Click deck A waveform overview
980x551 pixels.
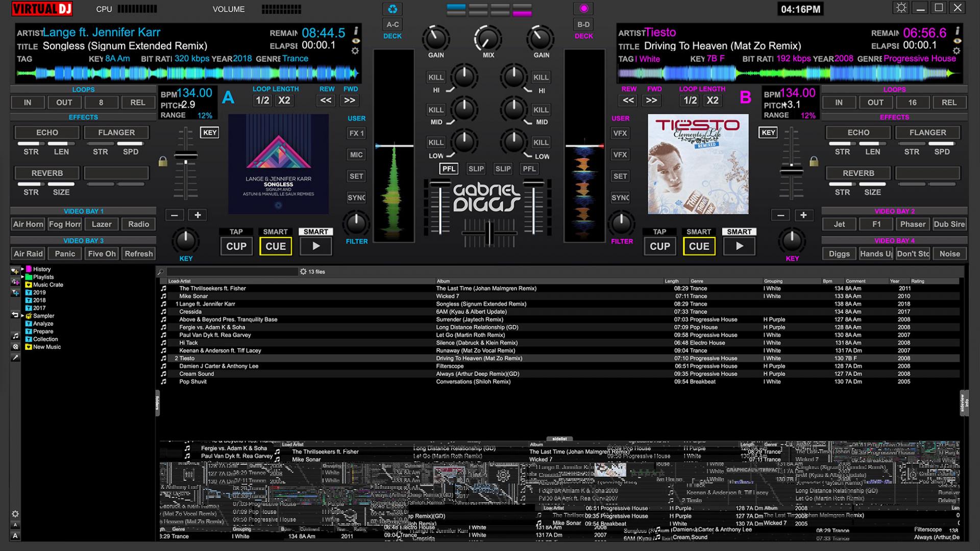pos(187,74)
